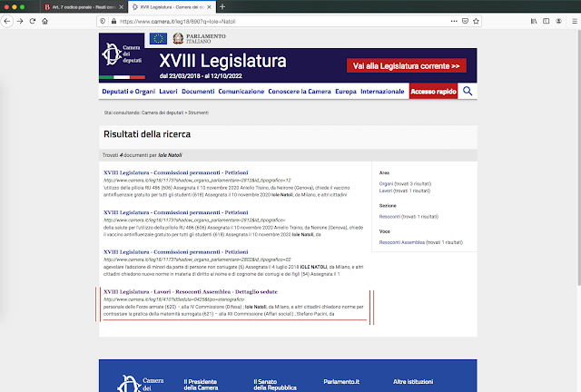Close the XVIII Legislatura tab
581x392 pixels.
tap(209, 7)
